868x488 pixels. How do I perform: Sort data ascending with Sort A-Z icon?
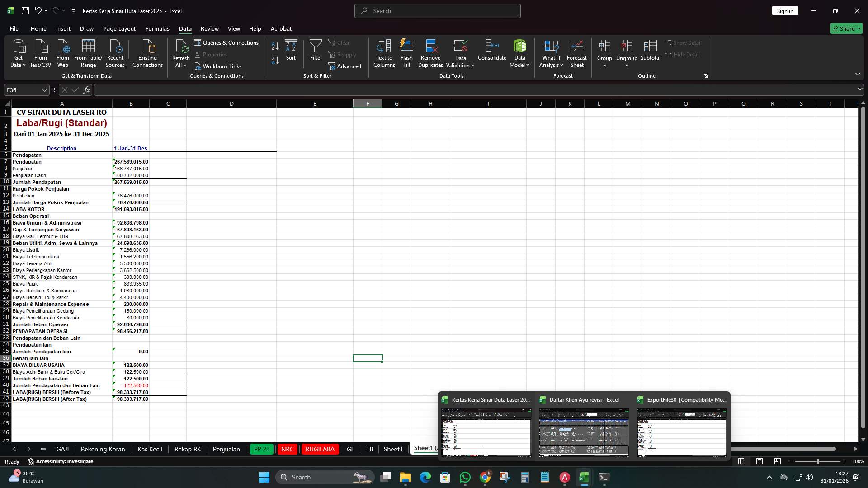[x=274, y=47]
